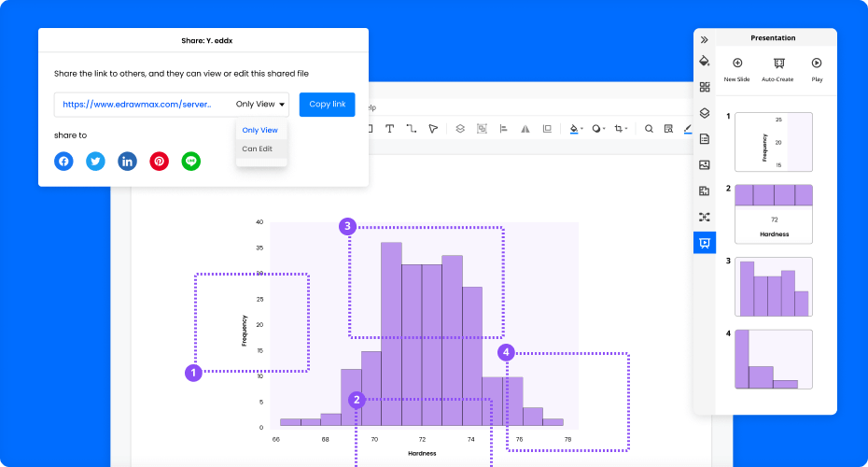The height and width of the screenshot is (467, 868).
Task: Click the Line color pen icon
Action: (x=688, y=129)
